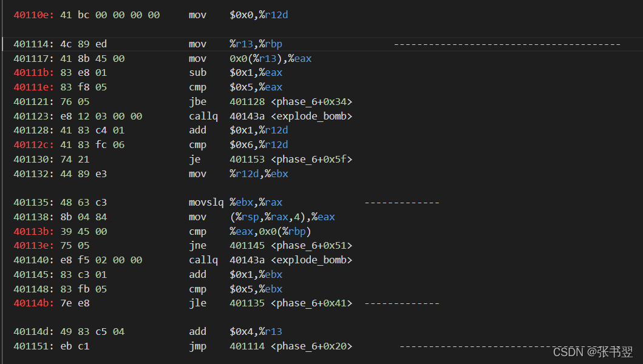Click bytes eb c1
This screenshot has height=364, width=643.
click(x=75, y=346)
